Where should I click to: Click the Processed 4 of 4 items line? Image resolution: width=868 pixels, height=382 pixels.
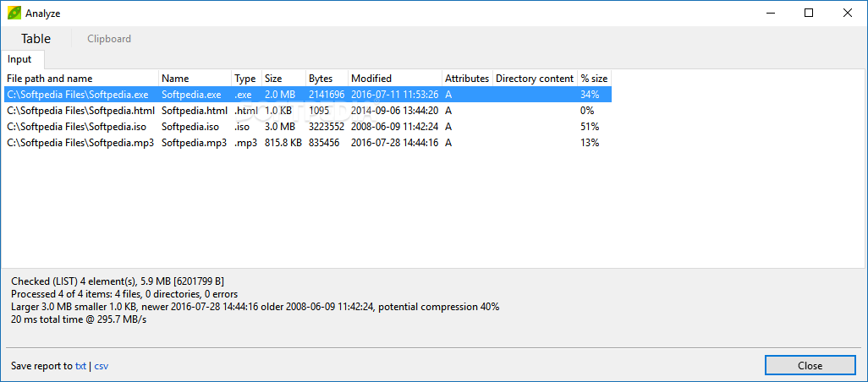[124, 294]
